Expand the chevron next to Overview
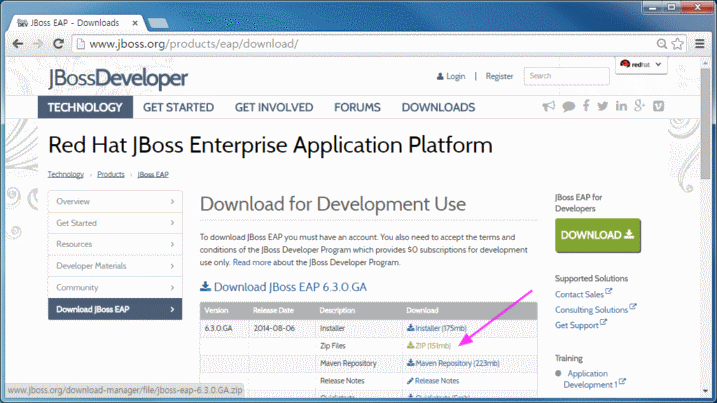Screen dimensions: 717x403 click(x=172, y=201)
